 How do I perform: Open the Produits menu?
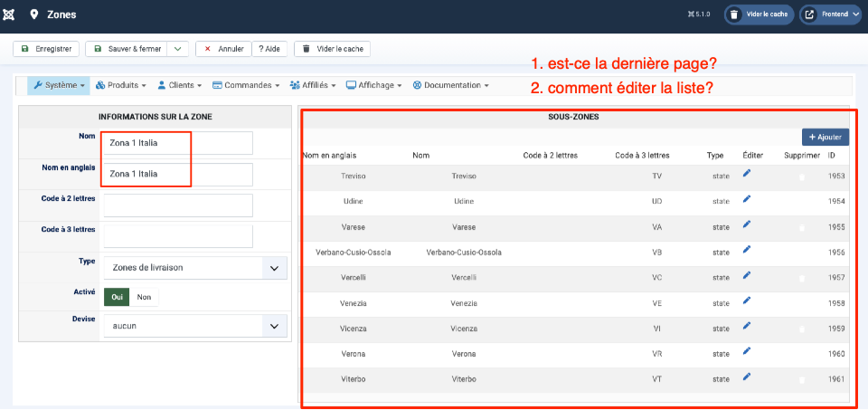[x=120, y=85]
